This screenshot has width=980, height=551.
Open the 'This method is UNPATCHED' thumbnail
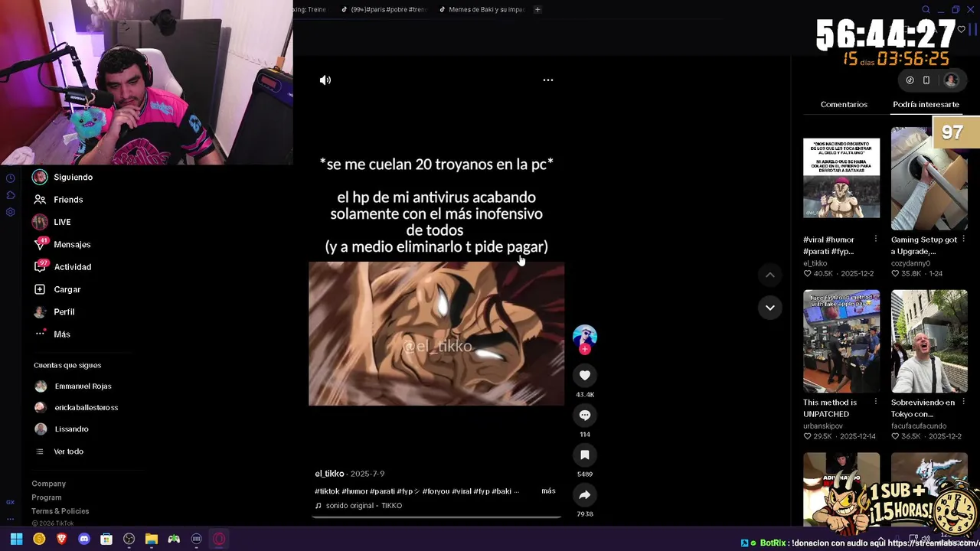click(841, 341)
